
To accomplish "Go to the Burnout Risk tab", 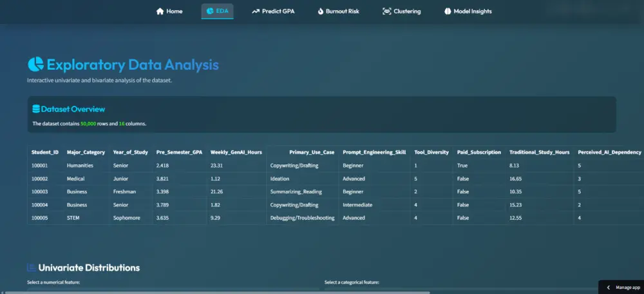I will 339,11.
